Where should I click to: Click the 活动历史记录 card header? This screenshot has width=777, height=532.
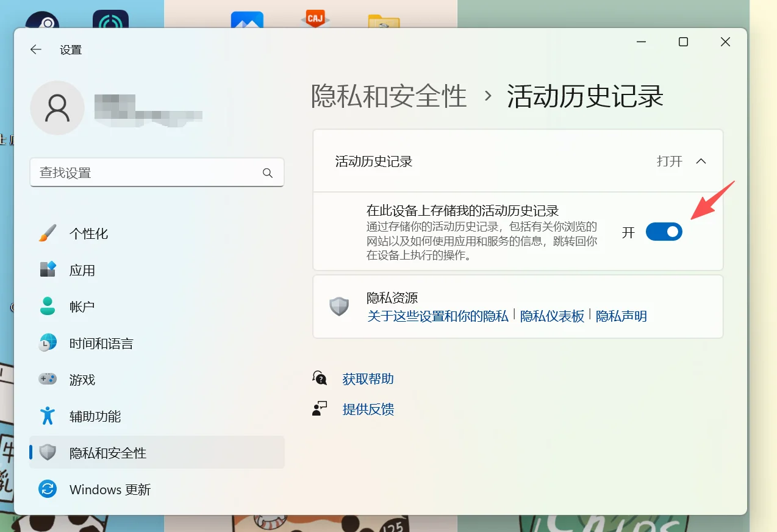tap(518, 161)
